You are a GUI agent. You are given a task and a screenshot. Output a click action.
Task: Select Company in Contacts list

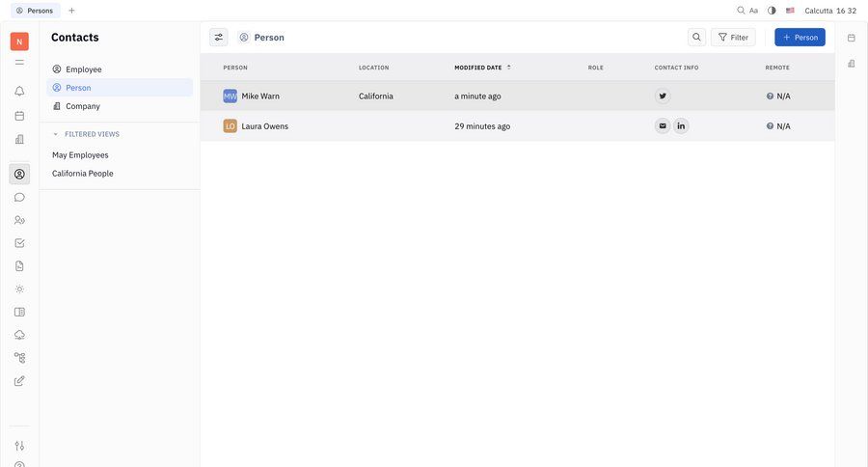pos(120,106)
